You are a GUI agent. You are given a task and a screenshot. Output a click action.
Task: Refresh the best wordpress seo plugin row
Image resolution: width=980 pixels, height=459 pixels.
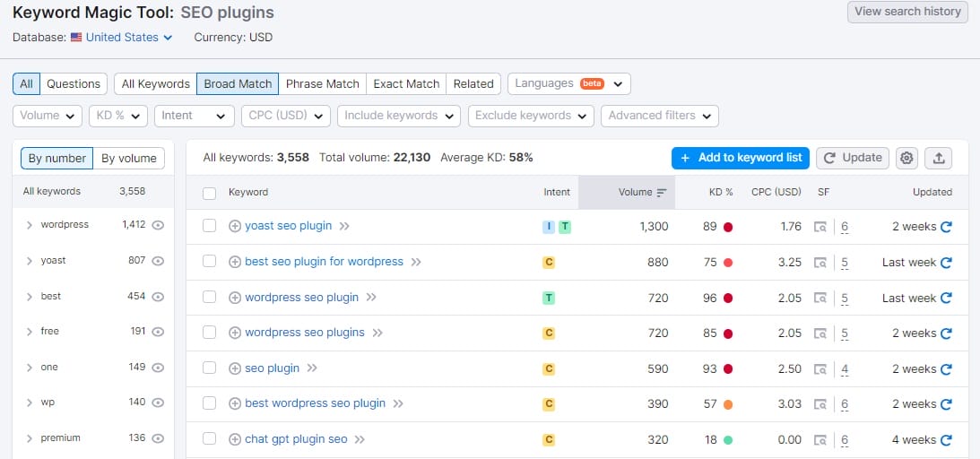[946, 404]
